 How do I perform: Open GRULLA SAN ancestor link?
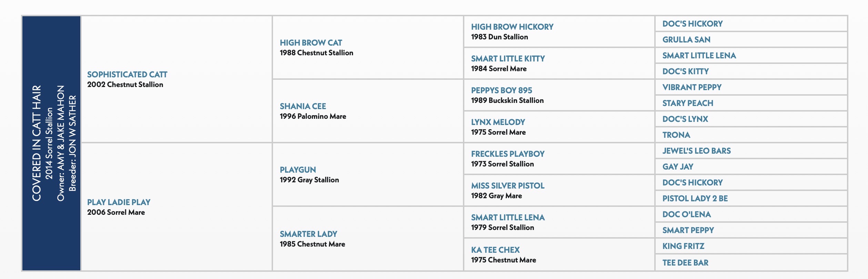pos(686,40)
